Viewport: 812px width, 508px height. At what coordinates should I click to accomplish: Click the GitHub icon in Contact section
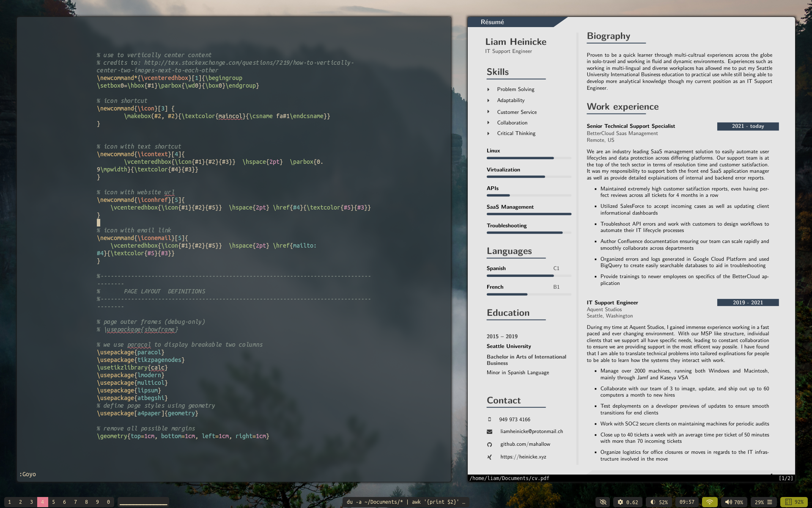489,444
